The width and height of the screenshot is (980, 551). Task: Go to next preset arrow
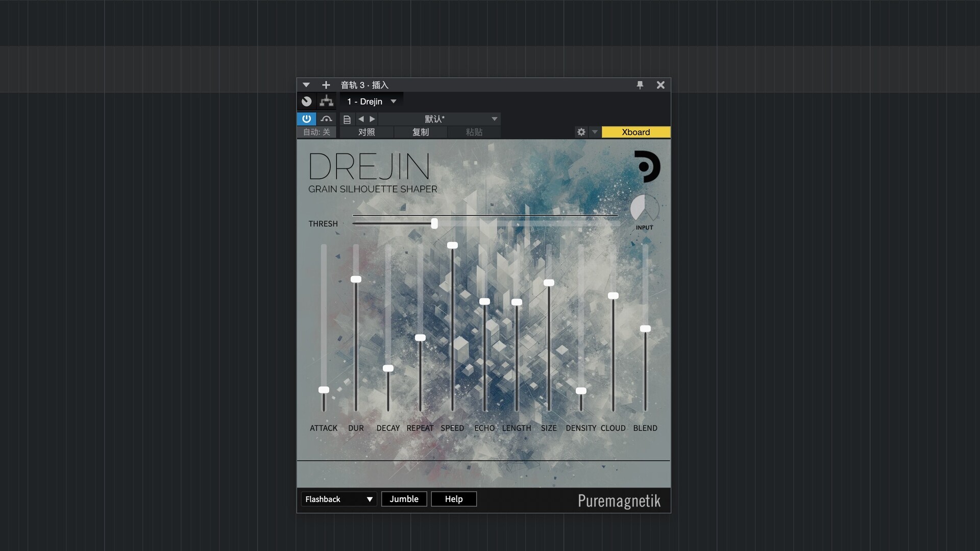(x=373, y=119)
